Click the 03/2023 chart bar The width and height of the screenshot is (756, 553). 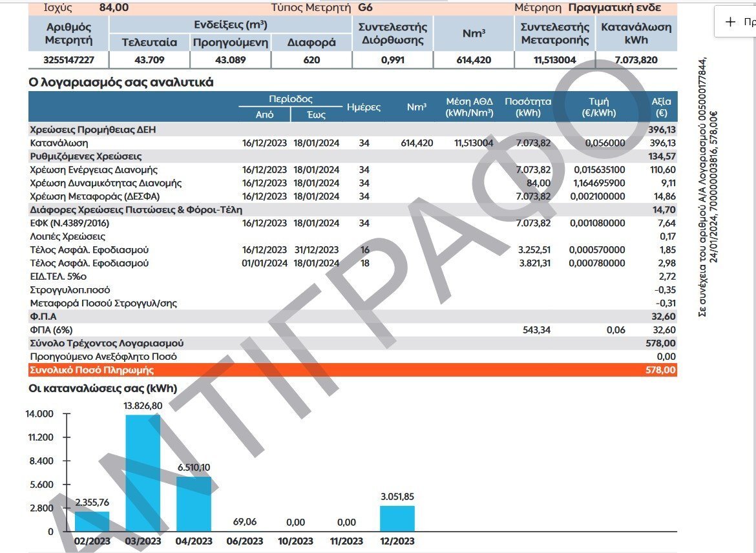pyautogui.click(x=143, y=473)
